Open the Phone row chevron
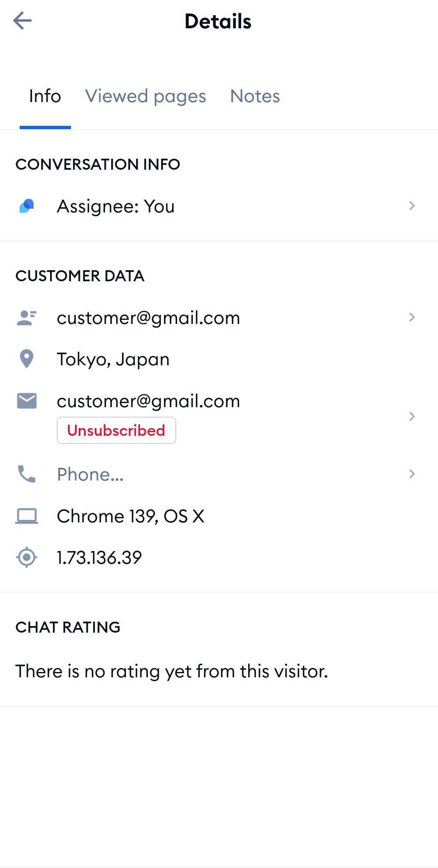Viewport: 438px width, 868px height. (412, 474)
